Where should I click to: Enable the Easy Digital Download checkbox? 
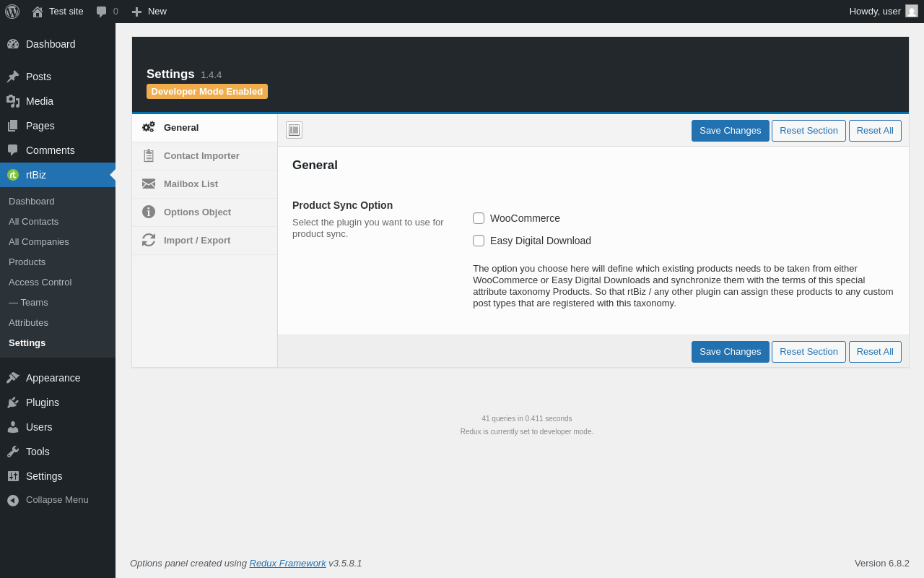click(x=479, y=241)
